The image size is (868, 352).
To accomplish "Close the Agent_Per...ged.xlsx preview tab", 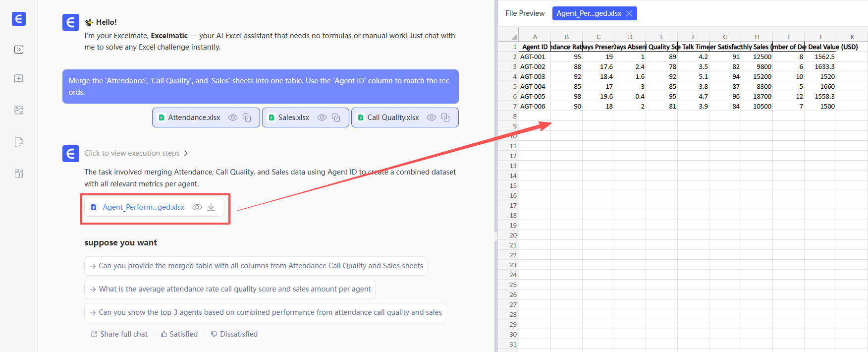I will (x=629, y=13).
